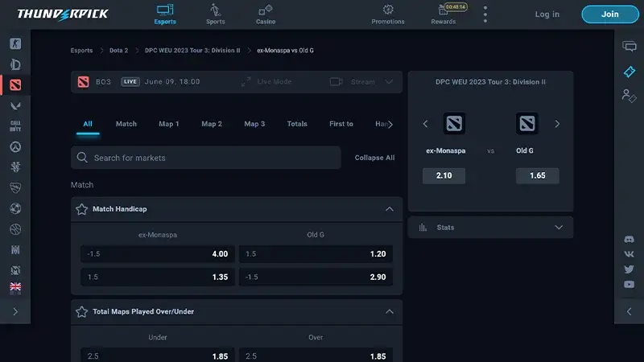Select the Match tab
The image size is (644, 362).
tap(126, 124)
